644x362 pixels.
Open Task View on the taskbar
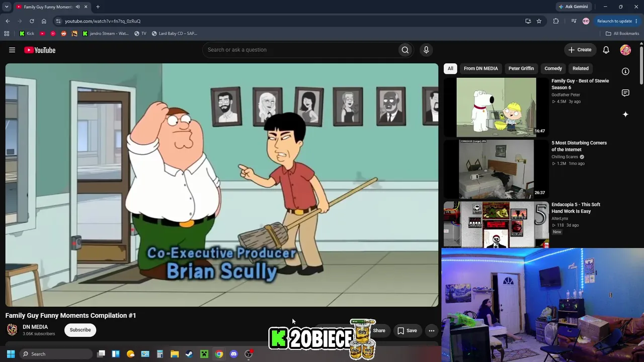[101, 354]
